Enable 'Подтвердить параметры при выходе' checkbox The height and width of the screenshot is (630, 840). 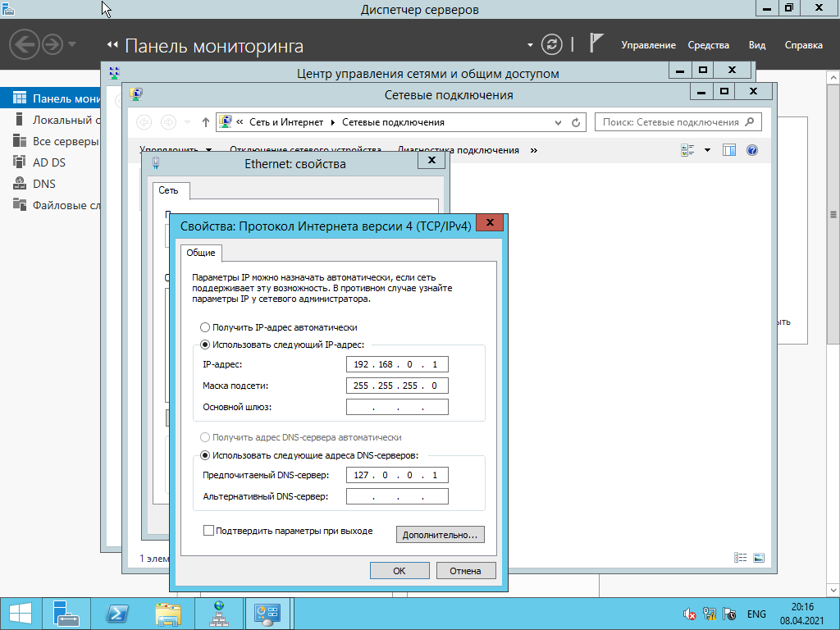[208, 531]
